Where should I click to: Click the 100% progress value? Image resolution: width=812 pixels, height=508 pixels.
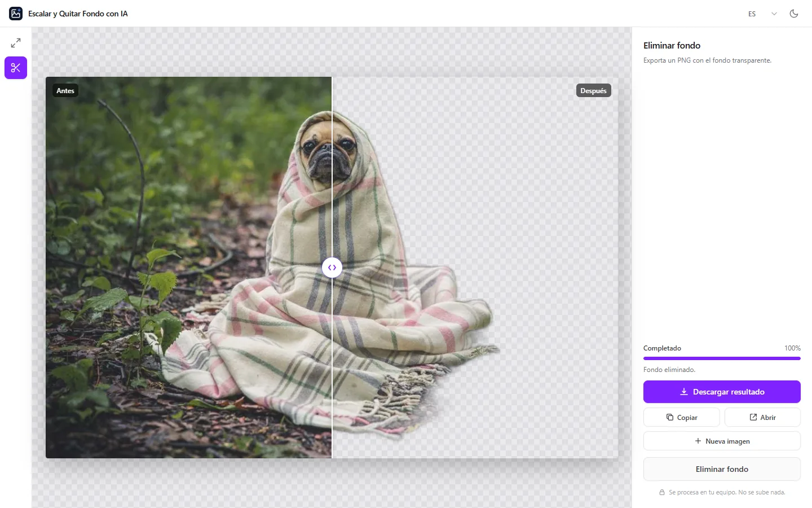792,348
